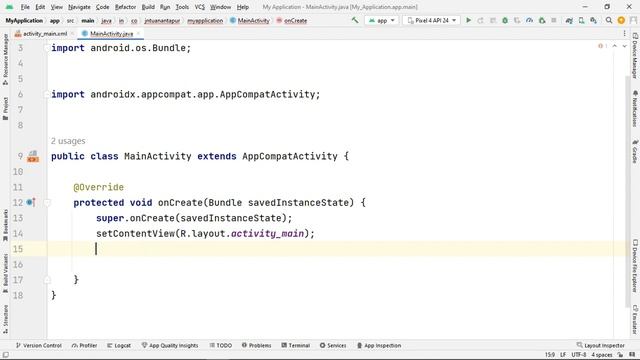Click the Search Everywhere magnifier icon
Screen dimensions: 640x360
(x=609, y=20)
